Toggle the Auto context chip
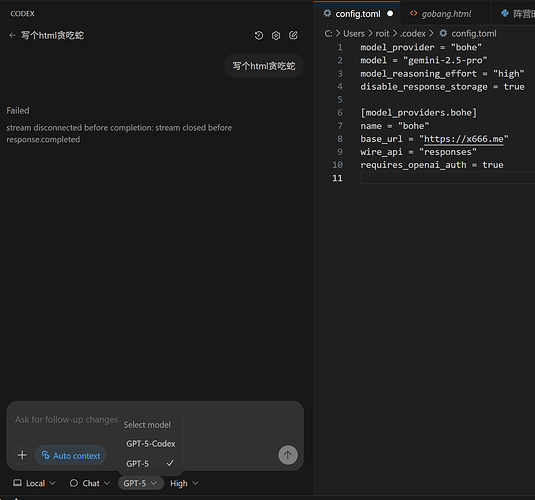This screenshot has height=500, width=535. [x=71, y=455]
